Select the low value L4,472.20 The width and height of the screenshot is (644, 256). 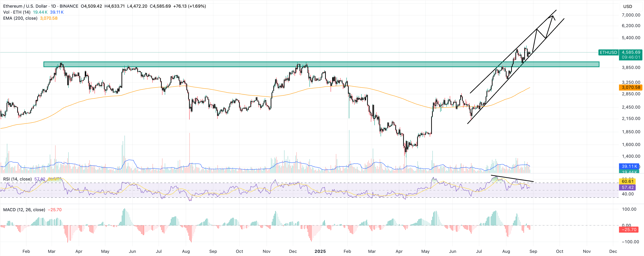click(x=137, y=6)
